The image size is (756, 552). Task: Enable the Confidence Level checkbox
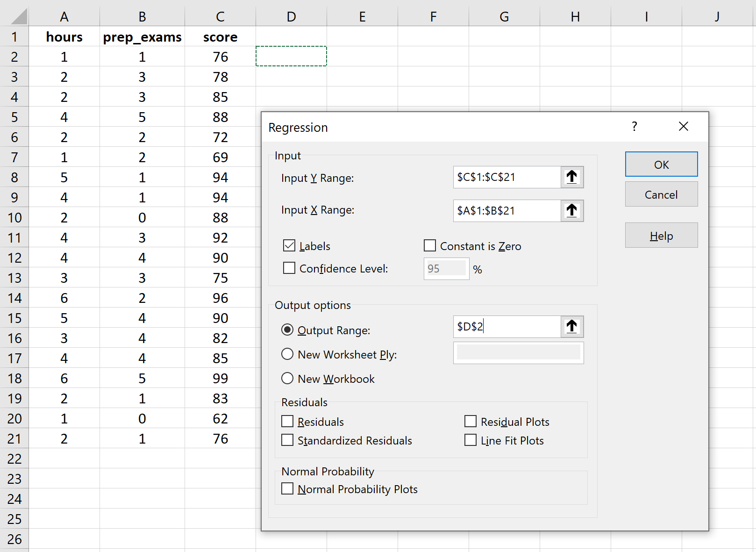coord(289,268)
